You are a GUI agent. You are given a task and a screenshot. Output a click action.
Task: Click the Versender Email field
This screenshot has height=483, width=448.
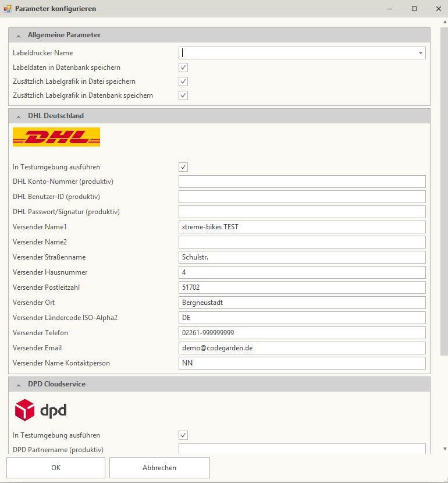tap(301, 348)
